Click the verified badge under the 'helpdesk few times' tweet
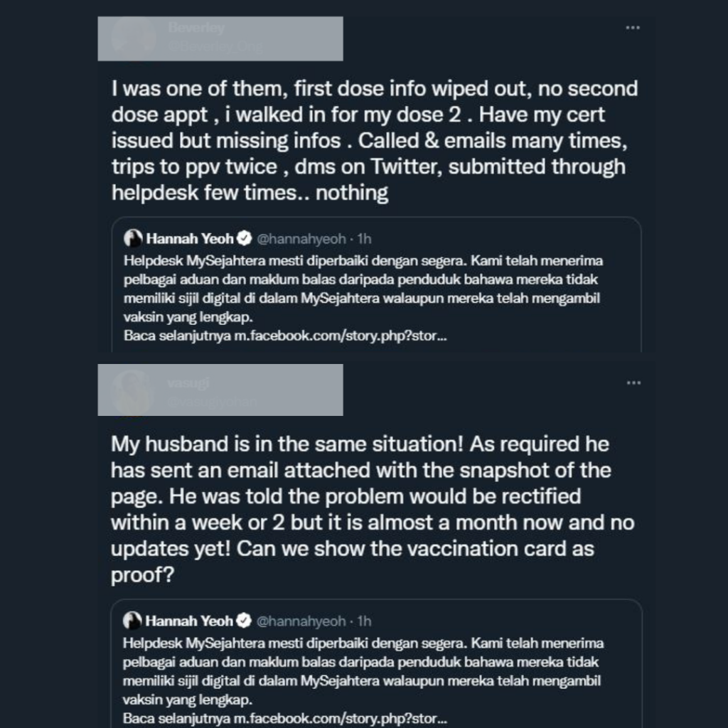The height and width of the screenshot is (728, 728). (243, 238)
